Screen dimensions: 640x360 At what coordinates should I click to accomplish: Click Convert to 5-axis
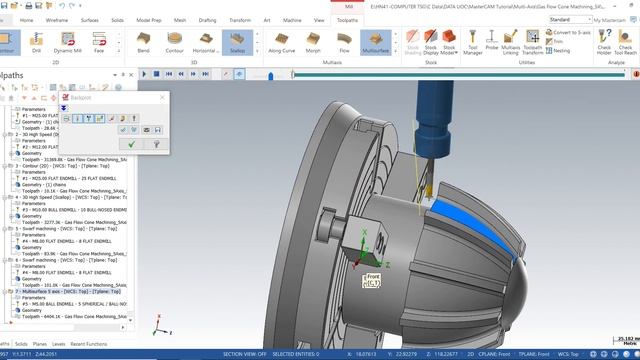click(568, 32)
